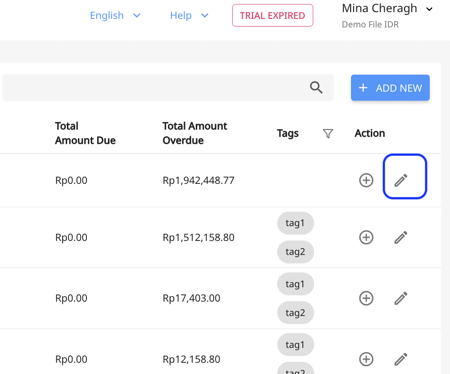The height and width of the screenshot is (374, 450).
Task: Select tag1 chip in Rp12,158.80 row
Action: pyautogui.click(x=295, y=345)
